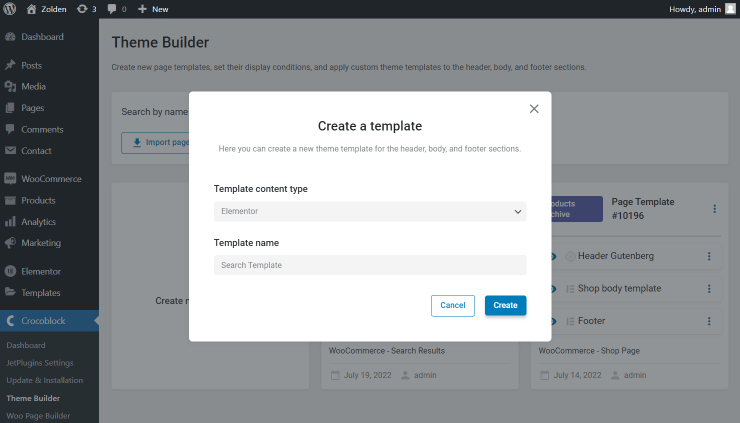
Task: Click the Crocoblock logo icon
Action: point(10,321)
